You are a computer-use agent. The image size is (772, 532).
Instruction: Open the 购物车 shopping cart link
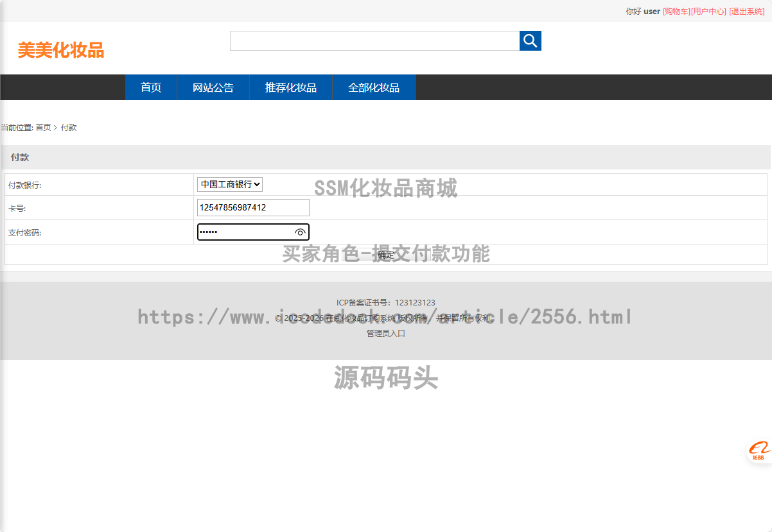676,12
